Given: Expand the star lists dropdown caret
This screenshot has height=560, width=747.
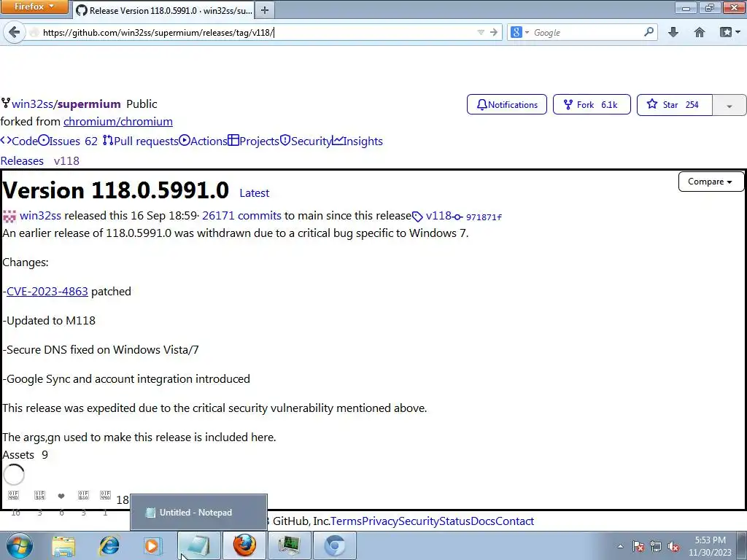Looking at the screenshot, I should tap(729, 105).
